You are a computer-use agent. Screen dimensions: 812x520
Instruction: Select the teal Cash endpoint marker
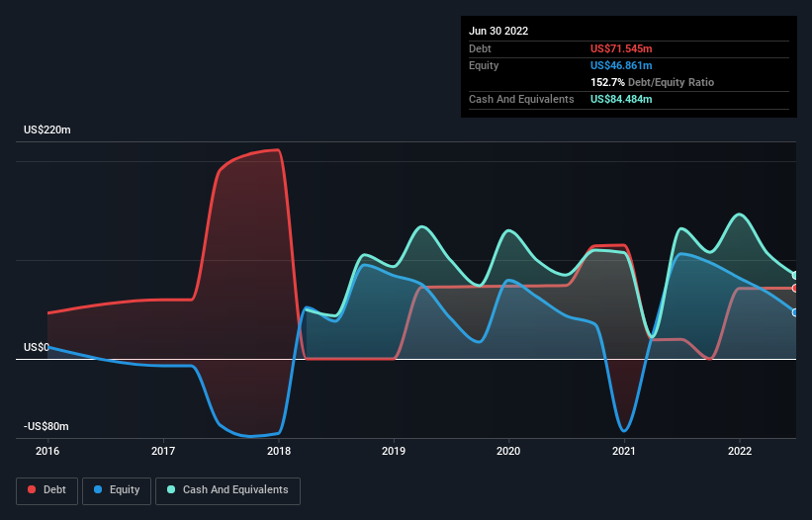click(x=795, y=275)
